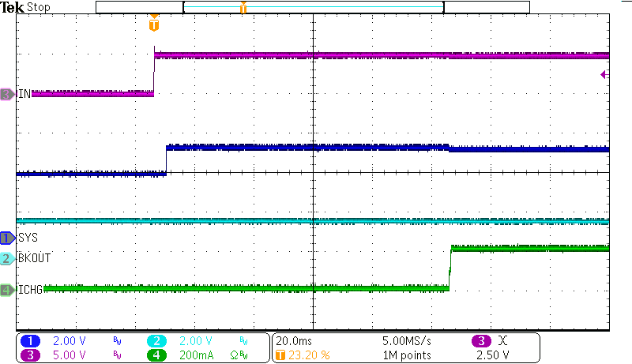
Task: Click the purple trigger level arrow
Action: (x=604, y=75)
